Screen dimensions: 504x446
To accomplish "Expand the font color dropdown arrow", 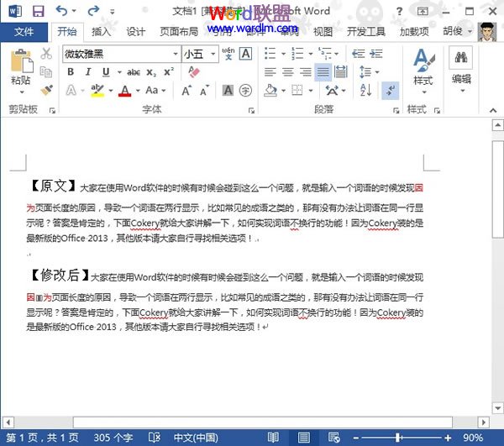I will [x=137, y=91].
